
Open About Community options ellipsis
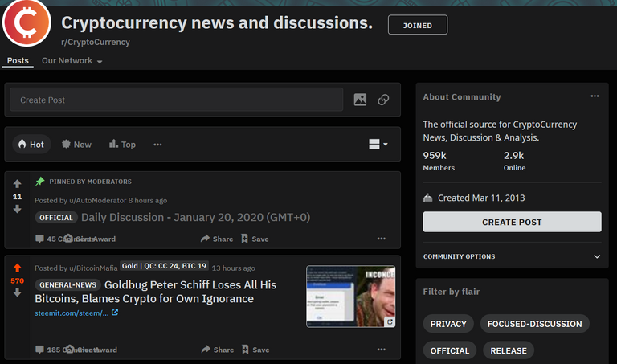tap(595, 96)
